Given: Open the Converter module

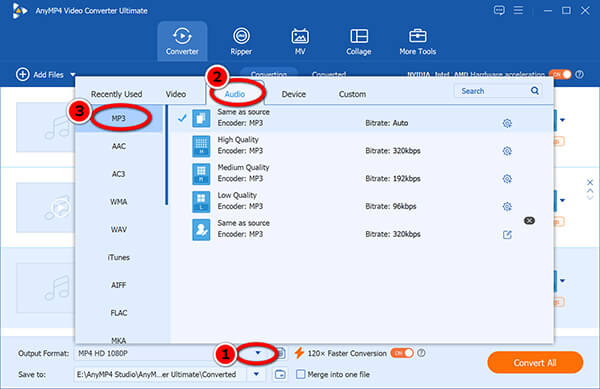Looking at the screenshot, I should tap(182, 41).
